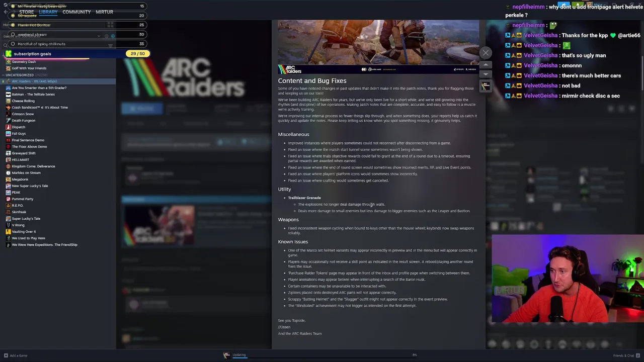Open the ARC Raiders game hub icon beside the patch notes
This screenshot has height=362, width=644.
pos(486,86)
